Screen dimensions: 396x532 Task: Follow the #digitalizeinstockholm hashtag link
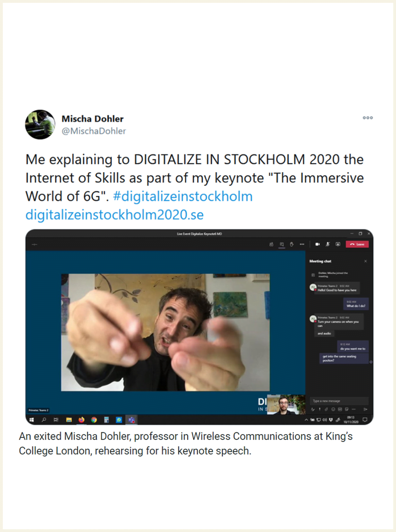coord(183,196)
